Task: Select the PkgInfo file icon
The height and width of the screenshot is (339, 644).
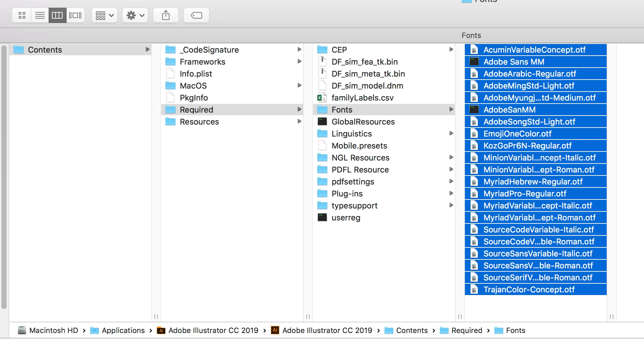Action: click(x=170, y=98)
